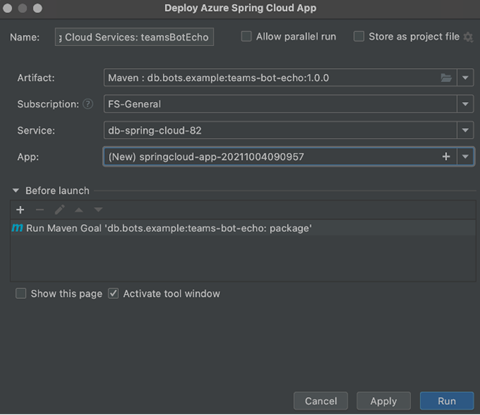Open the Subscription dropdown arrow
This screenshot has height=415, width=480.
(465, 104)
